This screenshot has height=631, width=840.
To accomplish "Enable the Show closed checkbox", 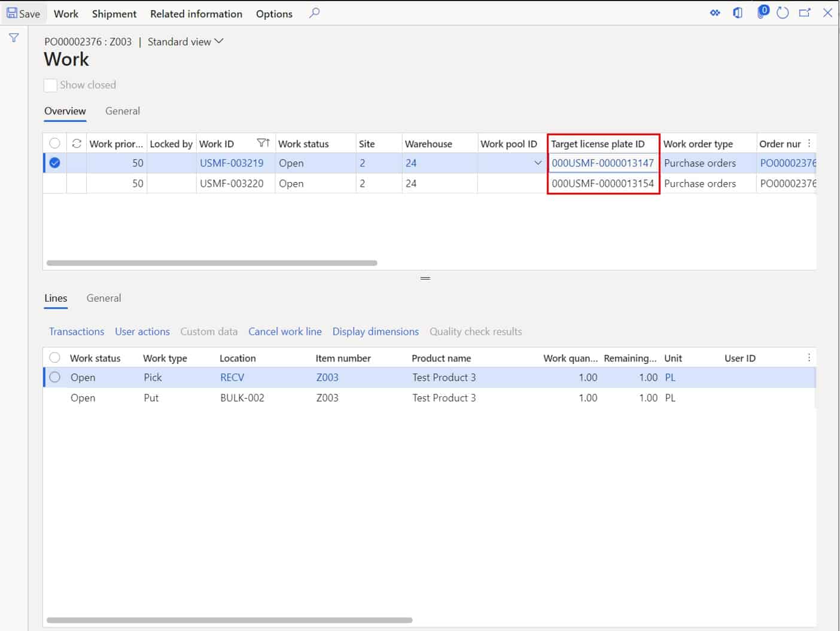I will coord(51,85).
